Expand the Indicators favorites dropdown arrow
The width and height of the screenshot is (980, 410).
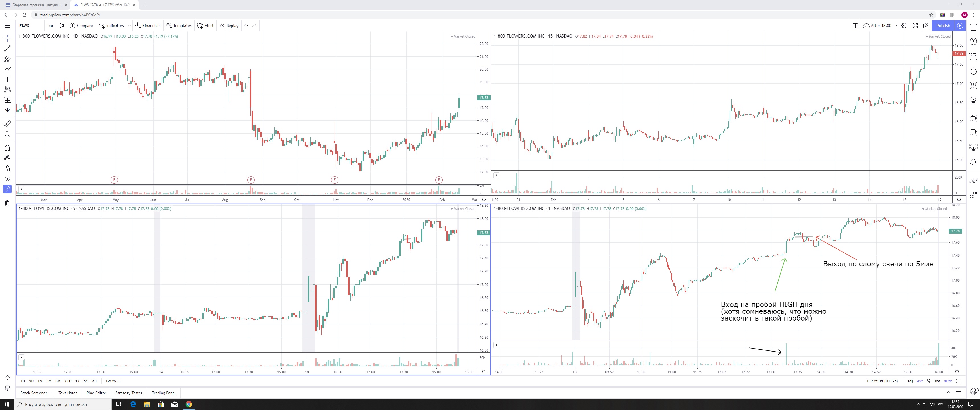click(129, 25)
